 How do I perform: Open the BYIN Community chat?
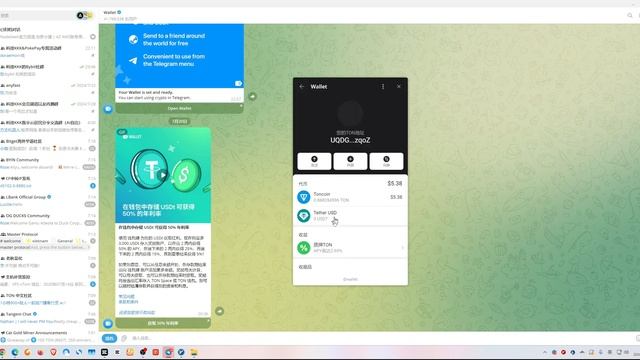pos(49,163)
